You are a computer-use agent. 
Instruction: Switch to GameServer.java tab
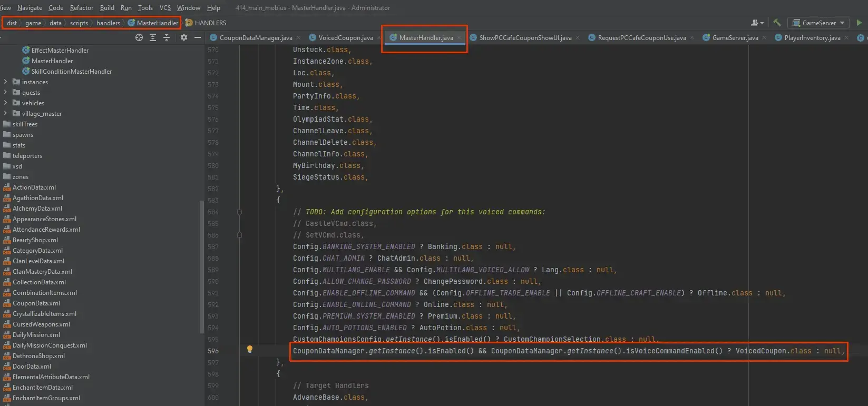point(735,37)
